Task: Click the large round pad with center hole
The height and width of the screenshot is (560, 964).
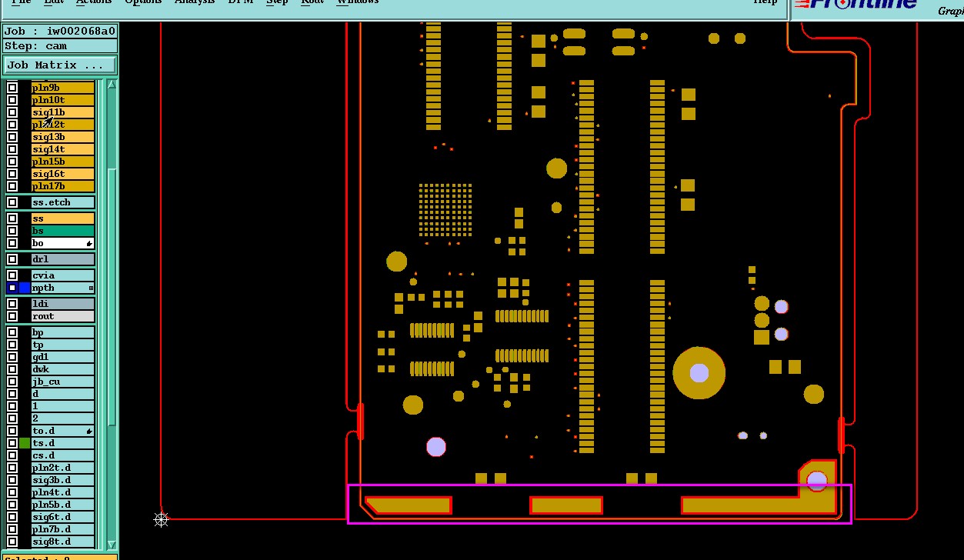Action: click(699, 373)
